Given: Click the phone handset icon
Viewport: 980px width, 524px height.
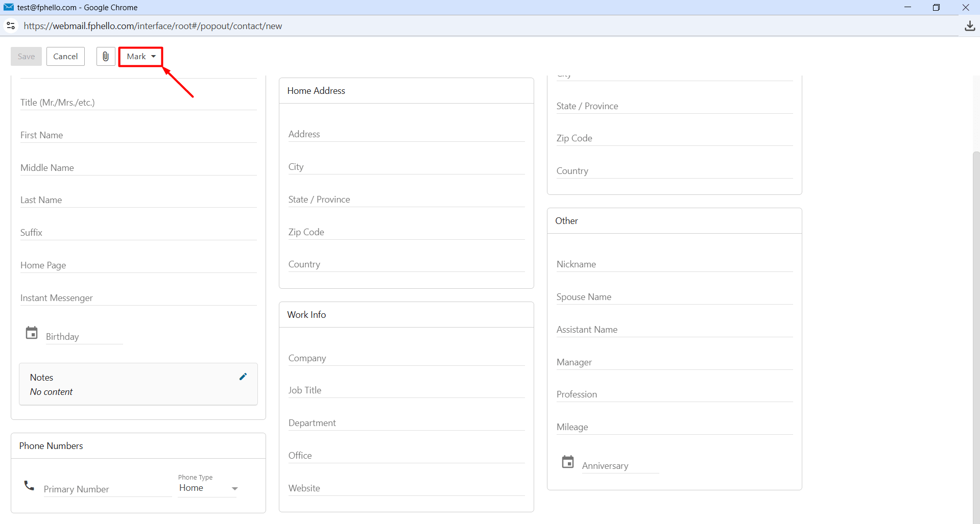Looking at the screenshot, I should (x=30, y=485).
